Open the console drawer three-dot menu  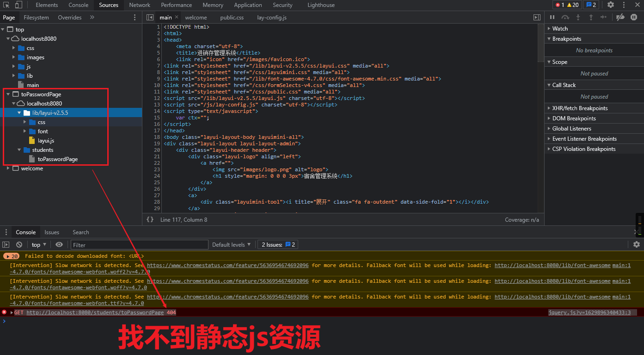[x=6, y=232]
